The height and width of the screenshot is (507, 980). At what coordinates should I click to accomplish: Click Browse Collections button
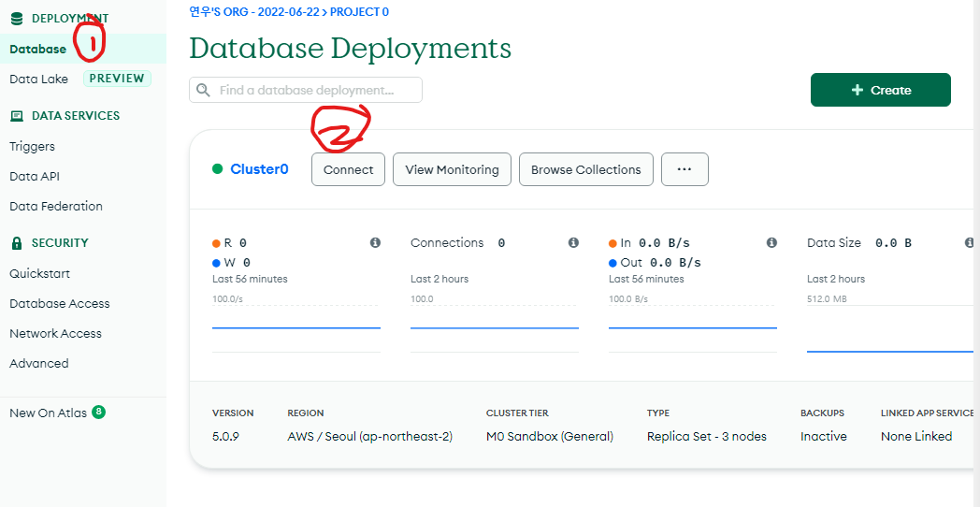pyautogui.click(x=586, y=169)
